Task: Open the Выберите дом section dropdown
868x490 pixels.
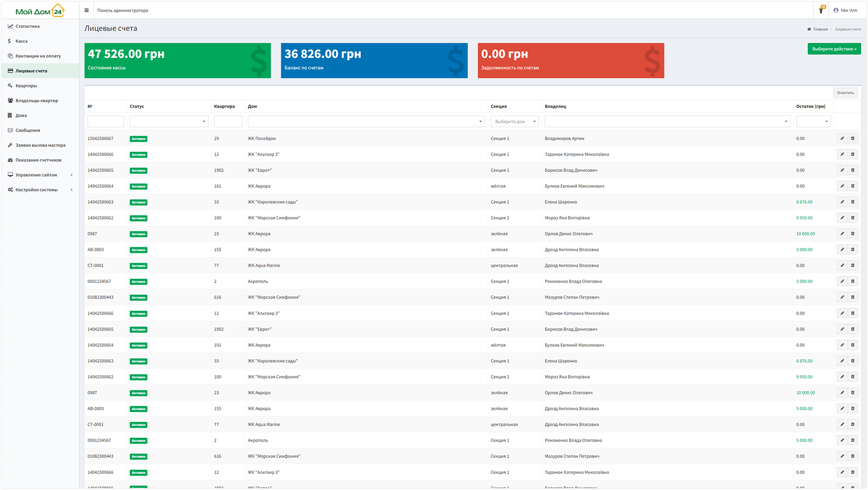Action: (x=515, y=122)
